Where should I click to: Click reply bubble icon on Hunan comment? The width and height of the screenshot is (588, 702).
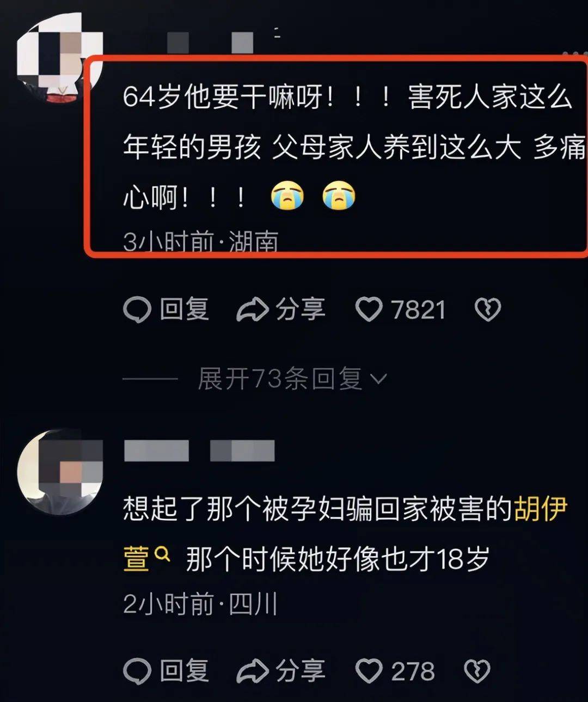click(x=137, y=310)
